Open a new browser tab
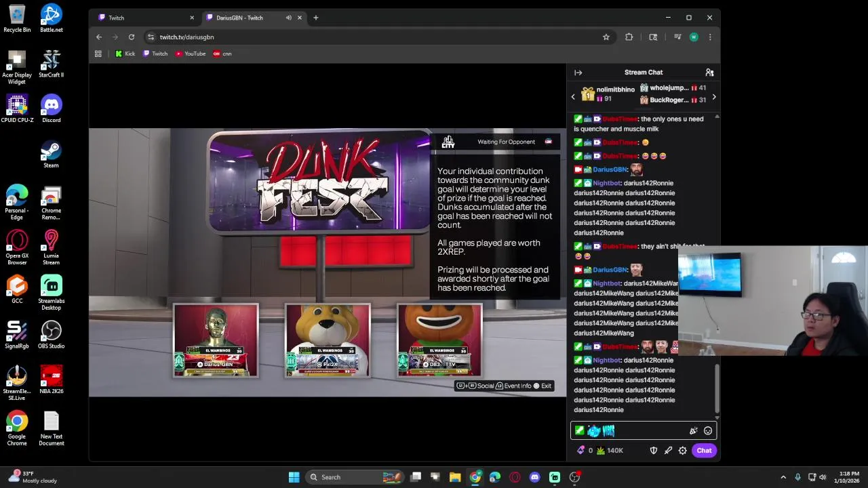868x488 pixels. 315,18
